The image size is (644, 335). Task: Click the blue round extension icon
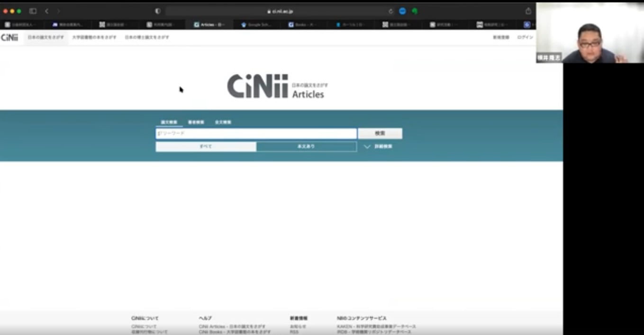[402, 11]
